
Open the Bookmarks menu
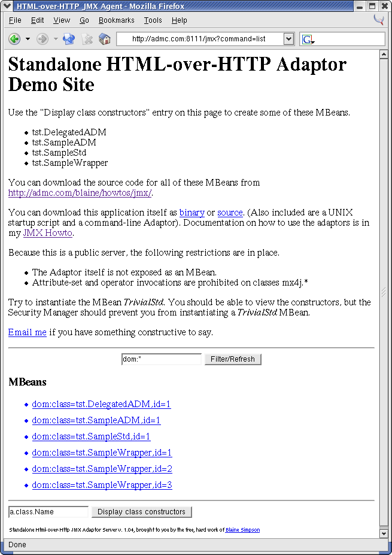(116, 20)
